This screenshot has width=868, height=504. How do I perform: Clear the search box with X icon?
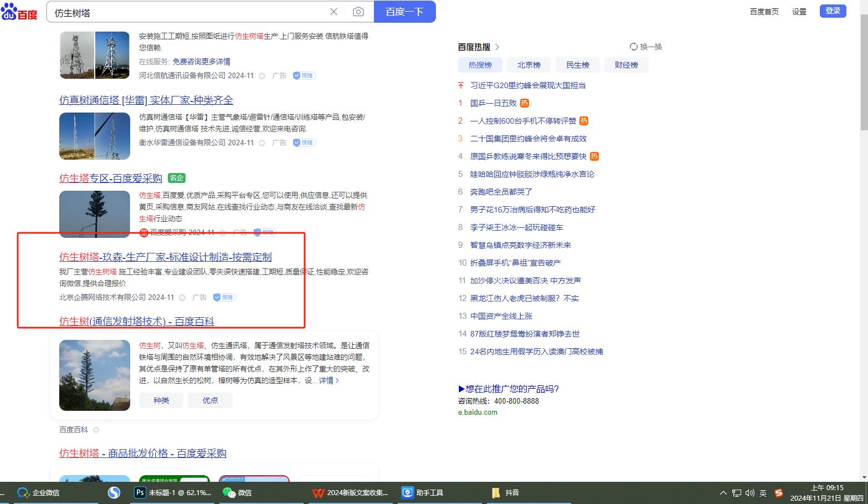333,12
